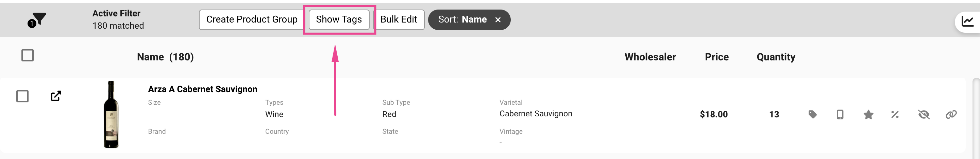Click the mobile device icon on row
Viewport: 980px width, 159px height.
point(840,114)
